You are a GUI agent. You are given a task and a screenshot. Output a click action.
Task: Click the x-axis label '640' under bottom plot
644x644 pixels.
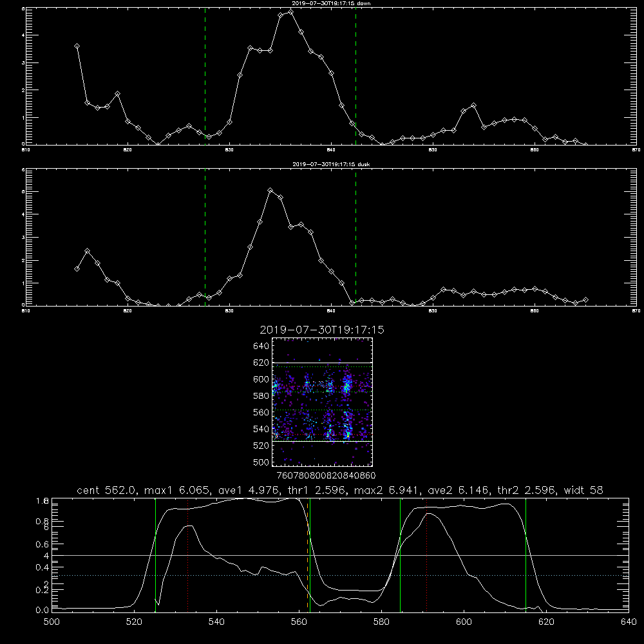click(x=629, y=622)
